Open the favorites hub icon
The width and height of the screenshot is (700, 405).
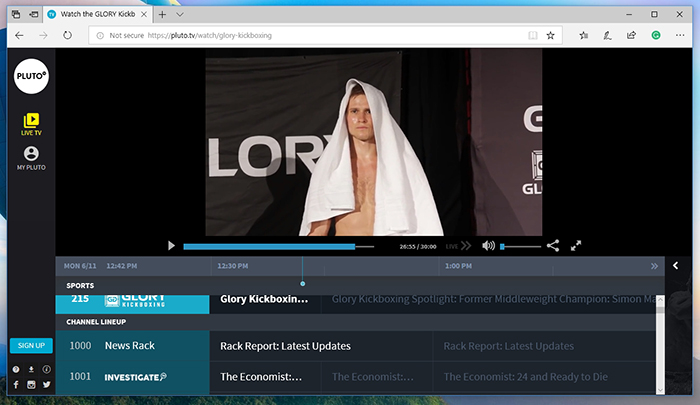tap(583, 35)
